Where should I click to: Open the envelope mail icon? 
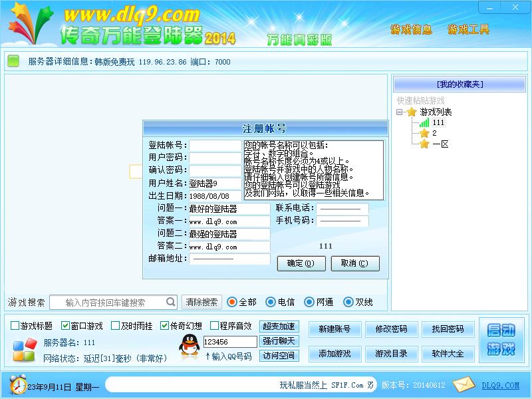(x=464, y=385)
